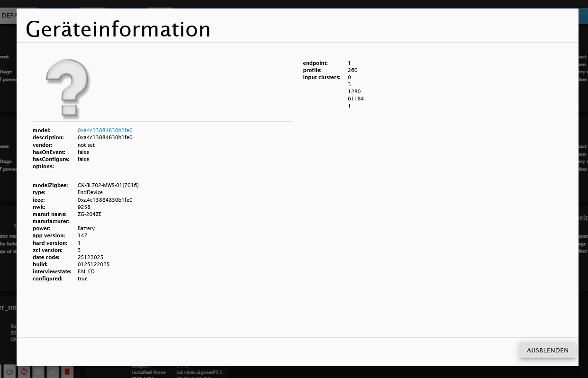Select manuf name value ZG-204ZE
The height and width of the screenshot is (378, 588).
pos(90,214)
